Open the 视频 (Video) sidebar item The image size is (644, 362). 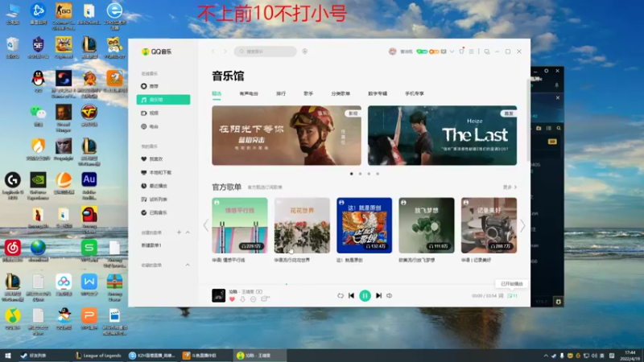(x=163, y=113)
